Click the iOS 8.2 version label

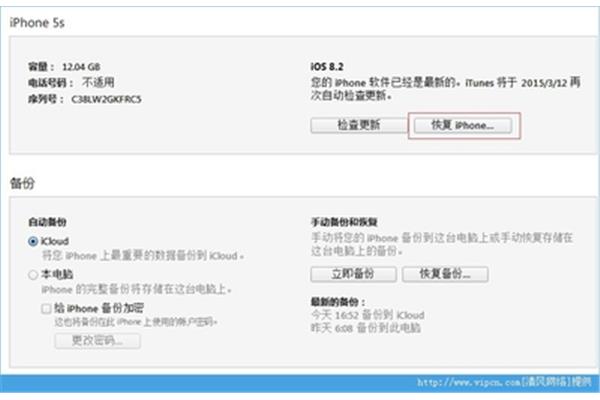pos(327,67)
